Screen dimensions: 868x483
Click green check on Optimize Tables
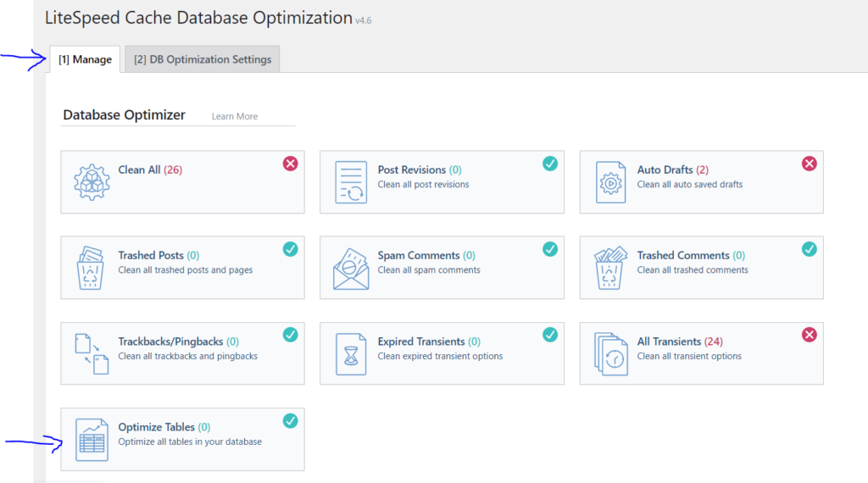click(291, 421)
